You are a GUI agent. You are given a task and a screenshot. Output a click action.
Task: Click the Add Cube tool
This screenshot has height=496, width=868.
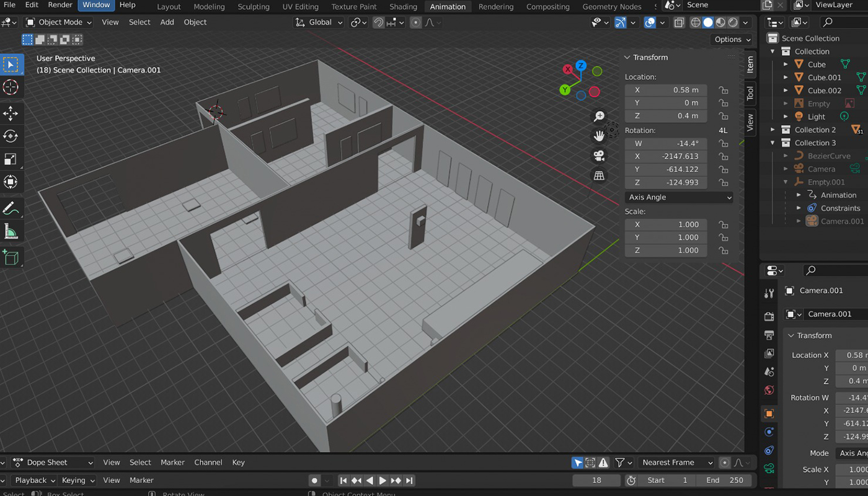click(x=11, y=257)
